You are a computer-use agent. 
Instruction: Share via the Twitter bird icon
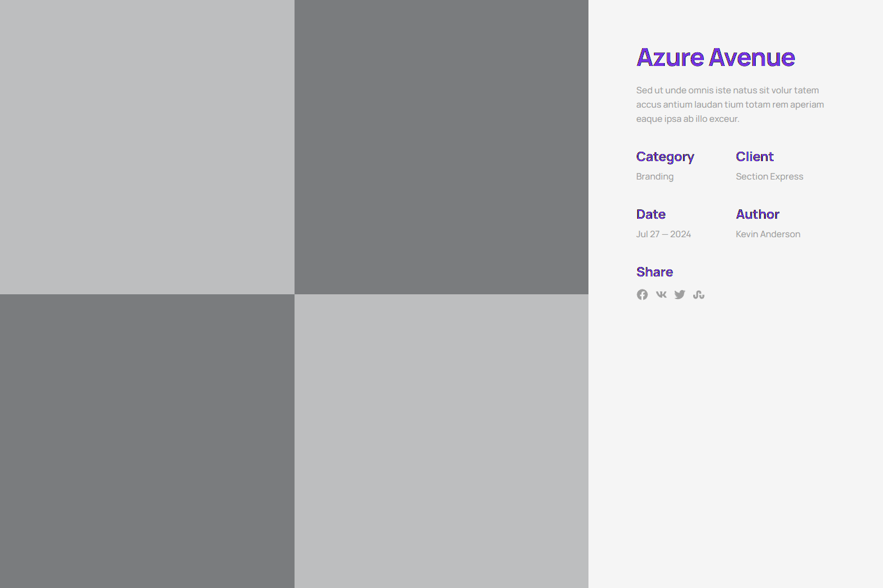click(x=680, y=295)
